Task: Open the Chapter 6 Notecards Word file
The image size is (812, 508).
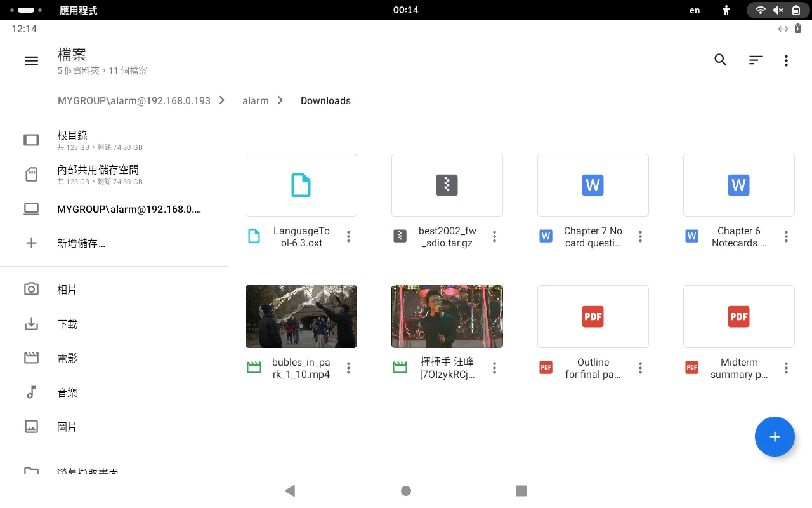Action: [738, 185]
